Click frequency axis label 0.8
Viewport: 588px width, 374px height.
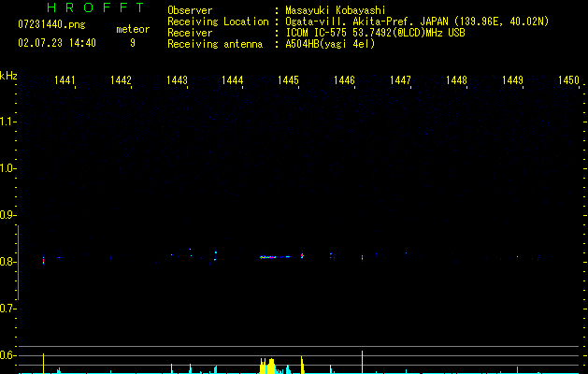7,262
